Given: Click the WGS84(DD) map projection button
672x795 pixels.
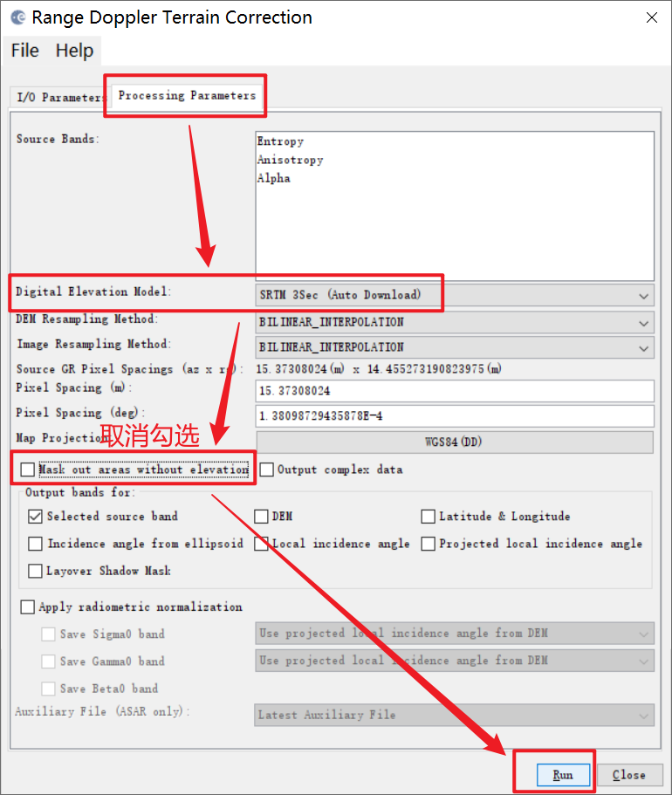Looking at the screenshot, I should point(455,442).
